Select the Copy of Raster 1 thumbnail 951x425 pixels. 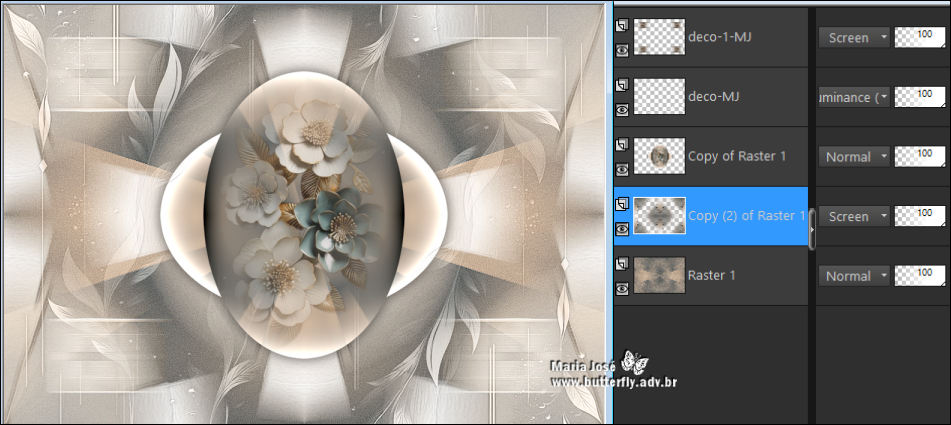[659, 156]
